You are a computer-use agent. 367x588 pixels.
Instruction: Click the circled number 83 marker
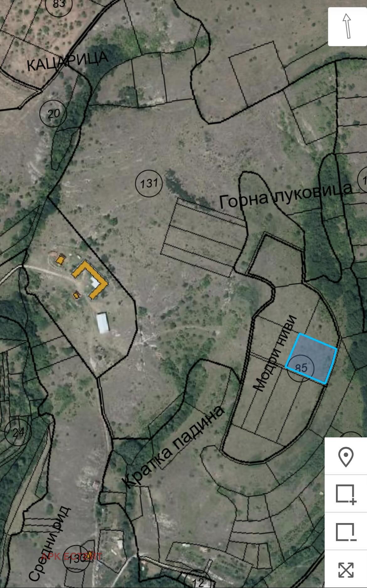pos(59,4)
